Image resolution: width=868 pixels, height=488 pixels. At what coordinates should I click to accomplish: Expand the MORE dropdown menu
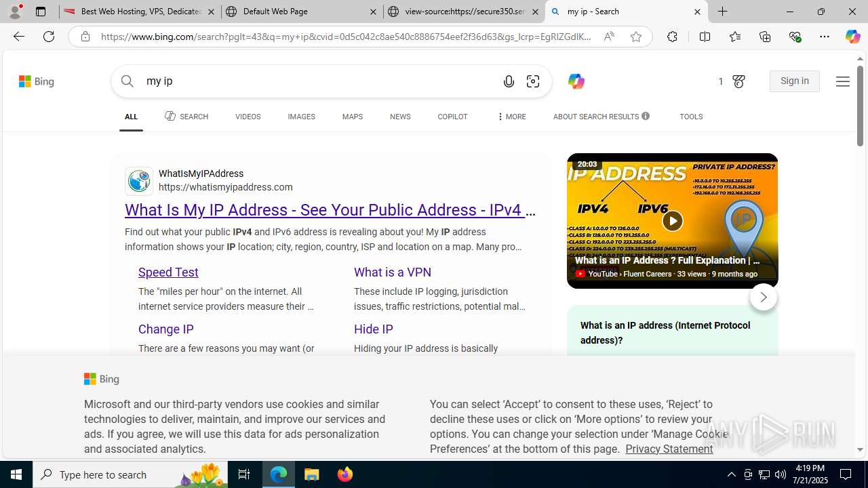coord(511,117)
